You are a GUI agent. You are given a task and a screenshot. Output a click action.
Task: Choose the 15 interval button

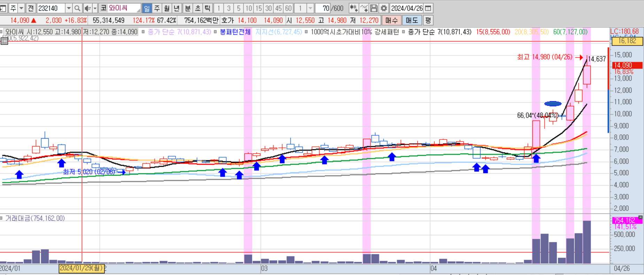(259, 8)
